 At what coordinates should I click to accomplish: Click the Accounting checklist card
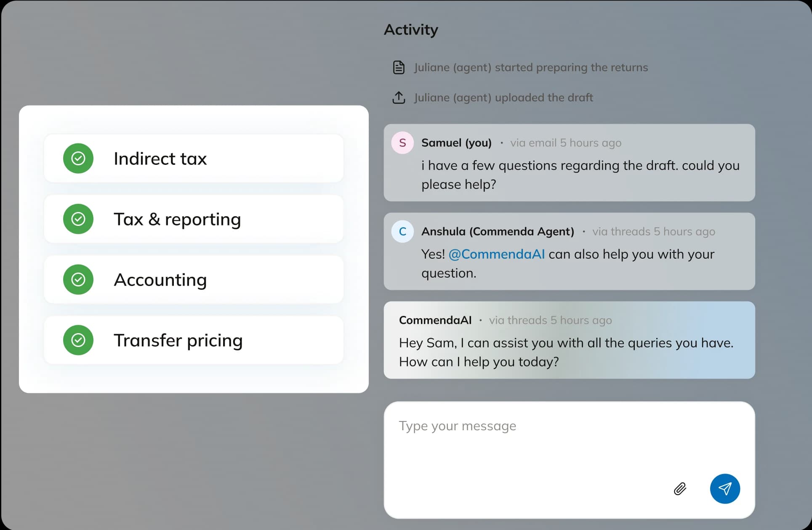click(x=194, y=279)
